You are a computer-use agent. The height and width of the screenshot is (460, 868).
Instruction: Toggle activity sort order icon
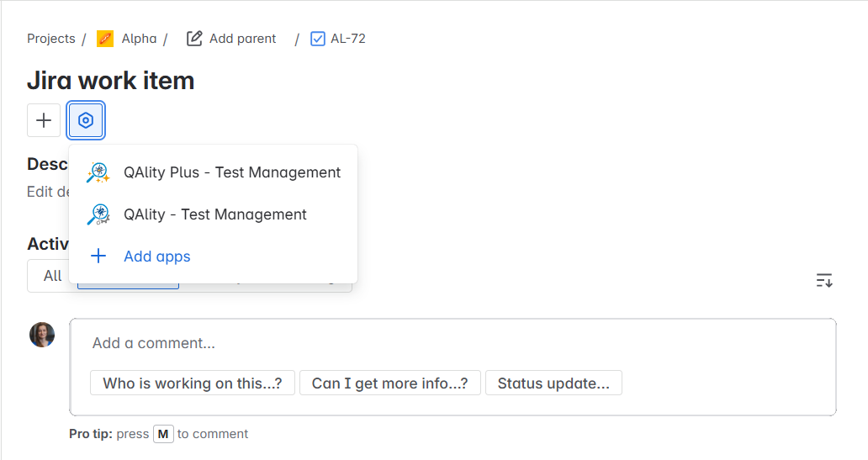point(824,280)
